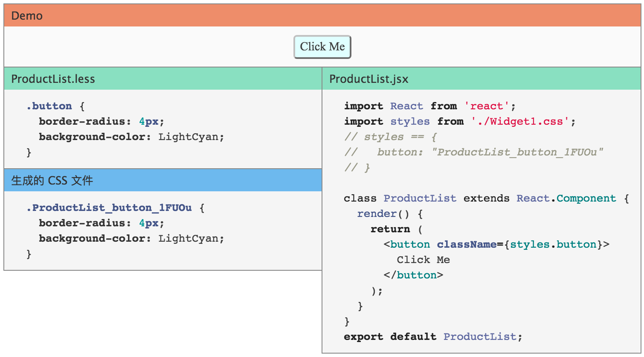The image size is (644, 357).
Task: Click the Component keyword after React.
Action: pos(586,199)
